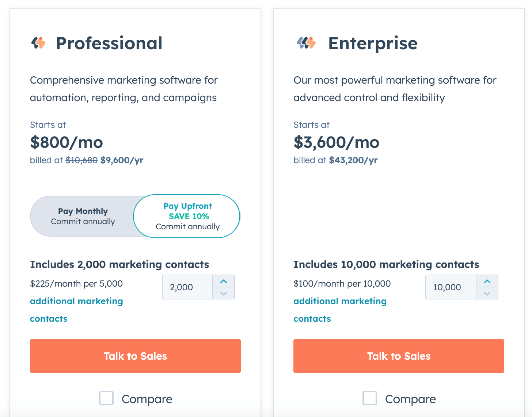Increase Enterprise marketing contacts with up arrow
The image size is (532, 417).
[x=487, y=282]
